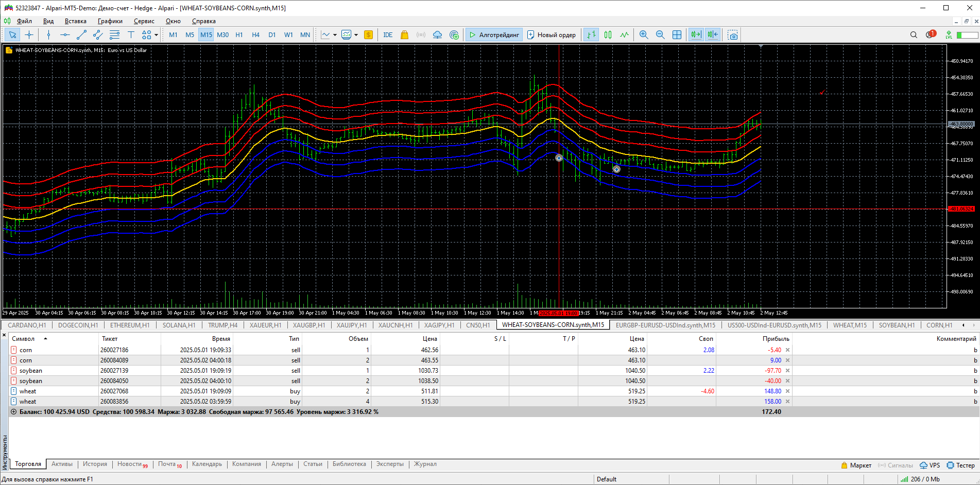Viewport: 980px width, 485px height.
Task: Switch chart to candlestick display
Action: [608, 35]
